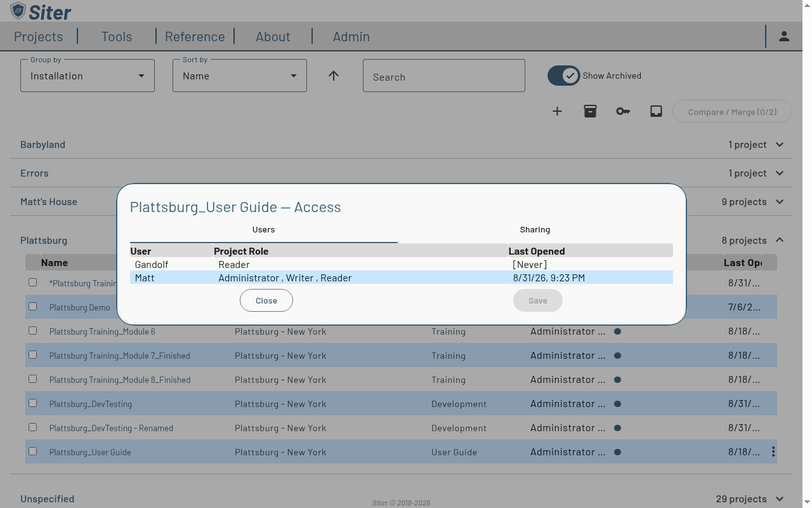Check the Plattsburg_DevTesting - Renamed row checkbox
The height and width of the screenshot is (508, 812).
point(32,427)
